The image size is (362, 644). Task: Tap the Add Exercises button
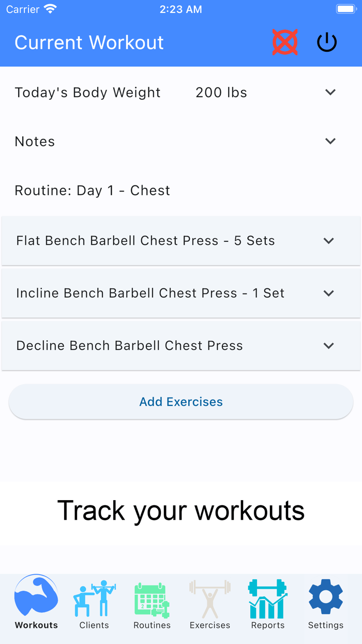pos(180,401)
